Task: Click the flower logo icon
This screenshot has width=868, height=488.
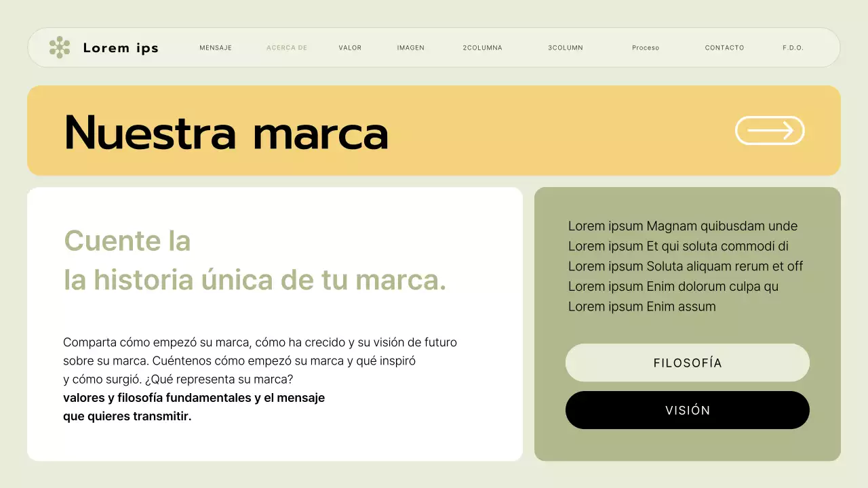Action: point(60,47)
